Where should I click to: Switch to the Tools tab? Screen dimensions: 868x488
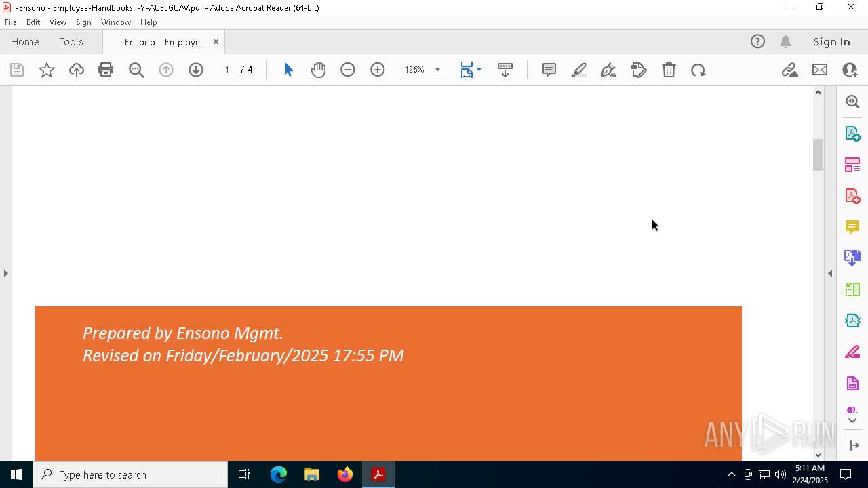[x=71, y=41]
